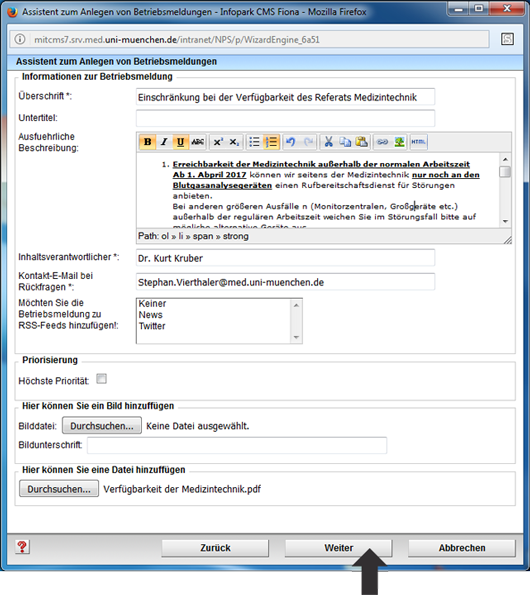530x595 pixels.
Task: Undo last edit in editor
Action: tap(291, 142)
